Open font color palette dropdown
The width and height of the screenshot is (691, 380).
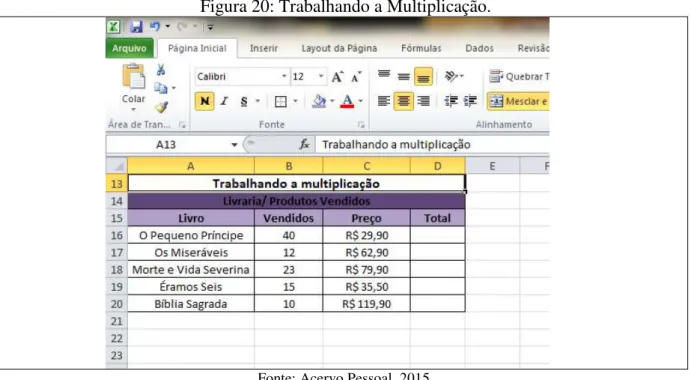click(360, 101)
